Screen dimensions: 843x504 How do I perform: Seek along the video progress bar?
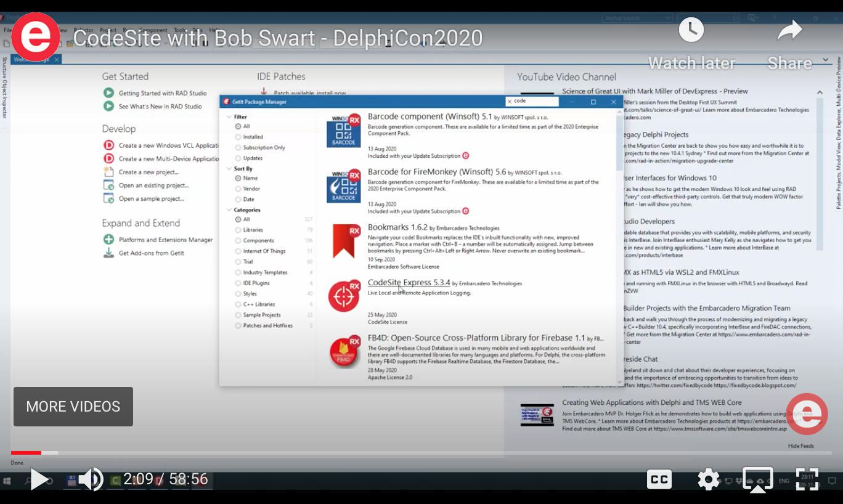(421, 453)
